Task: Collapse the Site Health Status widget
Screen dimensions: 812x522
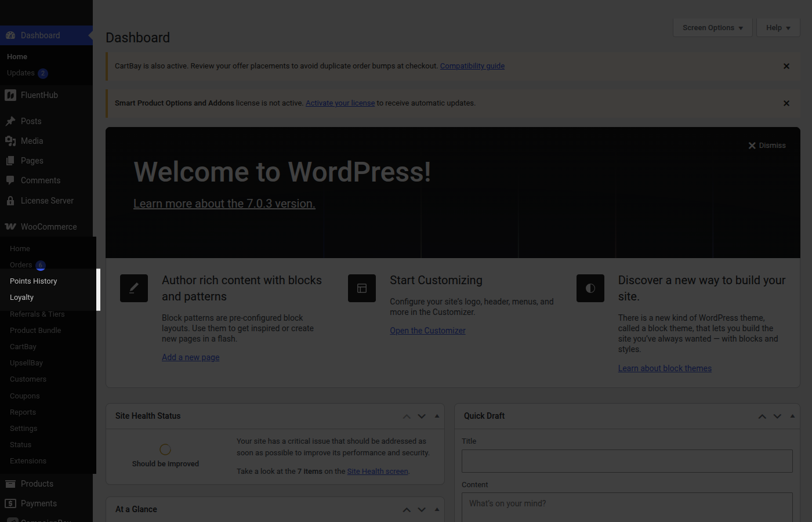Action: pos(437,416)
